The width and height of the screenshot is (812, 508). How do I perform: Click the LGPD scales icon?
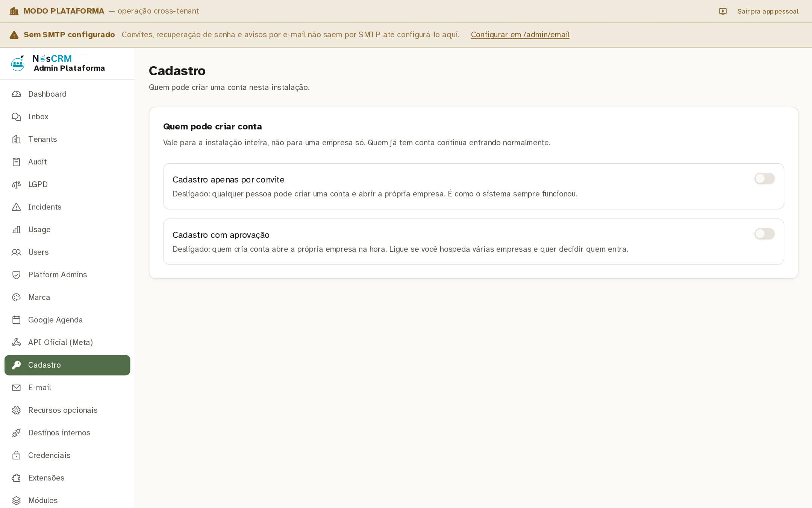pyautogui.click(x=16, y=184)
